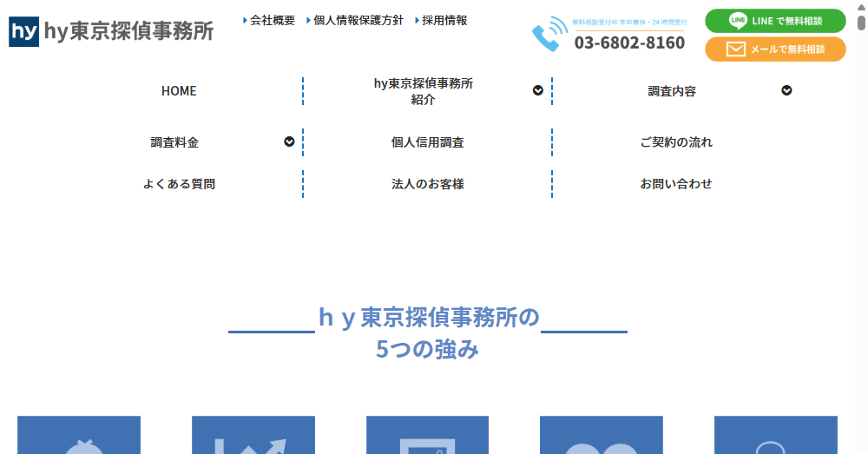Click the chart with arrow strength tile
Viewport: 868px width, 454px height.
(253, 436)
